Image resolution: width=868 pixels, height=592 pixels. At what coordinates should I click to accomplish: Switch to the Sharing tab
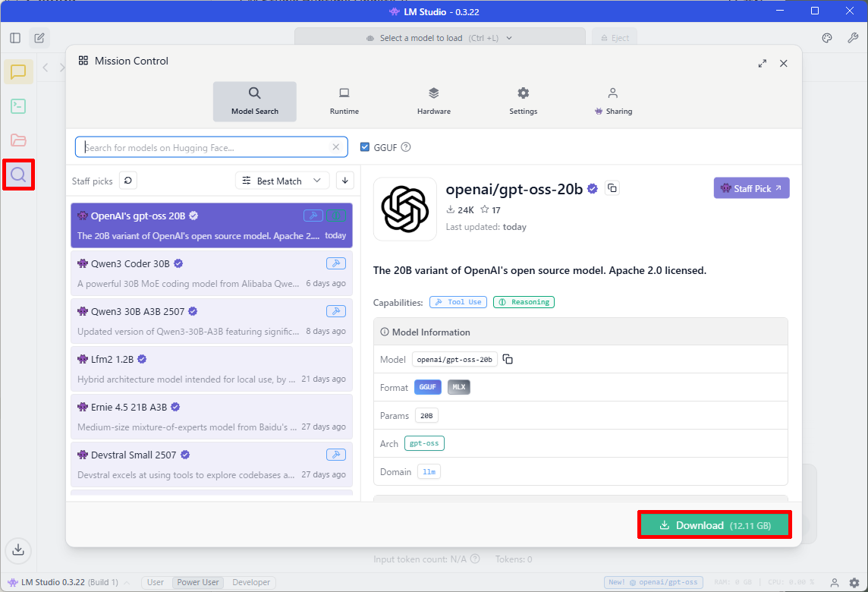(613, 102)
